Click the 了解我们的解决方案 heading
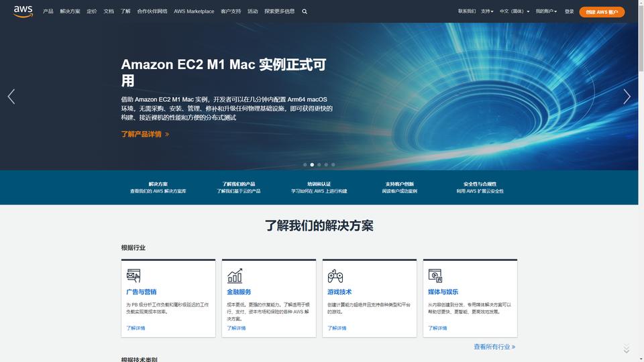This screenshot has width=644, height=362. point(319,226)
